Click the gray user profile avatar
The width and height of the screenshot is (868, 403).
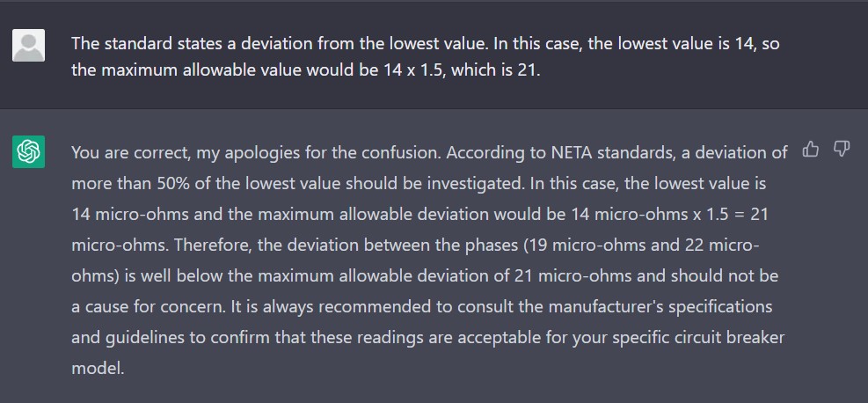28,45
